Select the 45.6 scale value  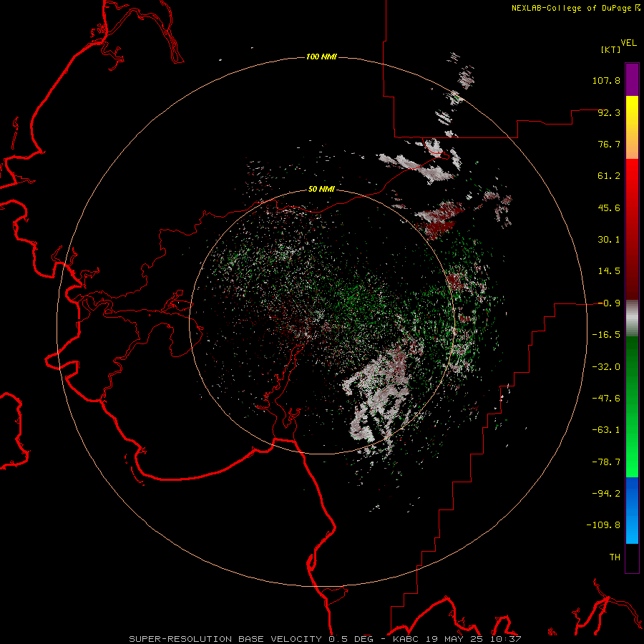coord(609,208)
